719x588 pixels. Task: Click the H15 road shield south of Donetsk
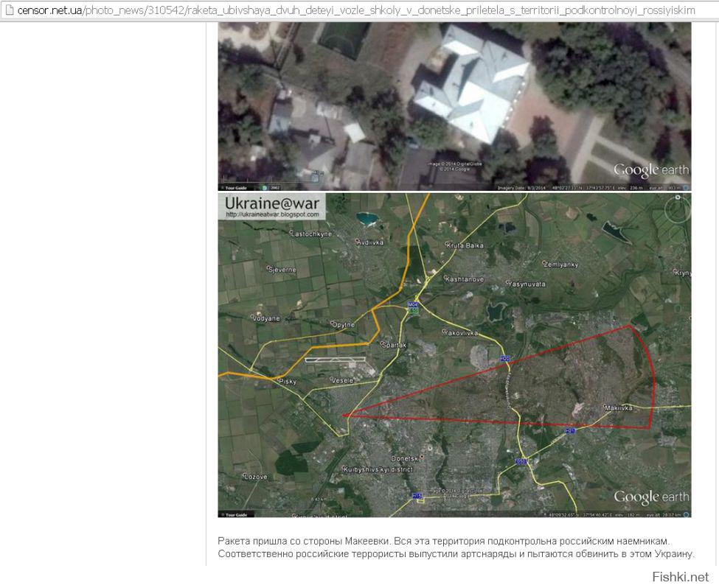[417, 495]
